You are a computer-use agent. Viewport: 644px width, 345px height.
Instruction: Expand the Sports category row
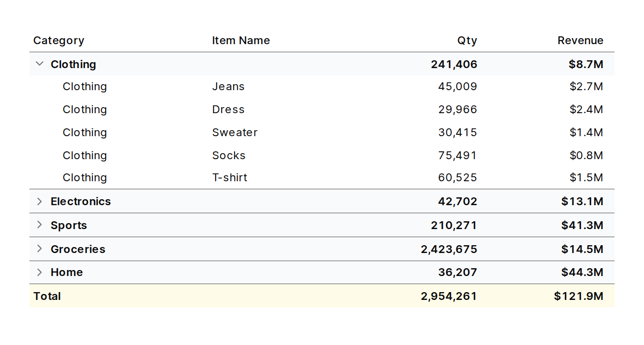click(x=40, y=225)
